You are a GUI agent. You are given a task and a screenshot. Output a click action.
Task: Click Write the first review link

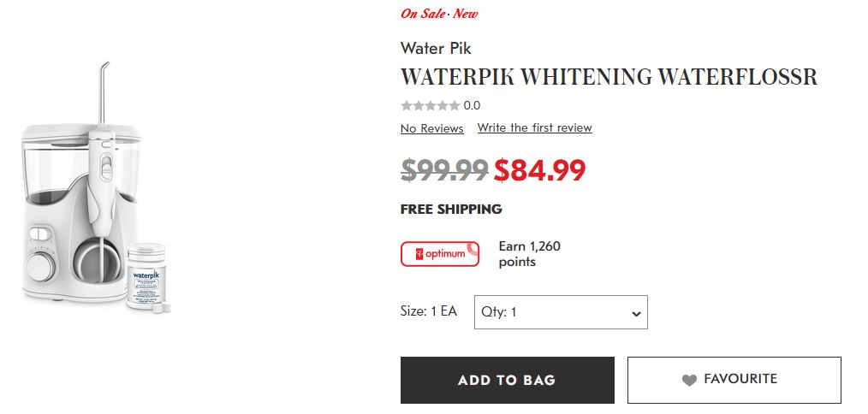click(534, 128)
